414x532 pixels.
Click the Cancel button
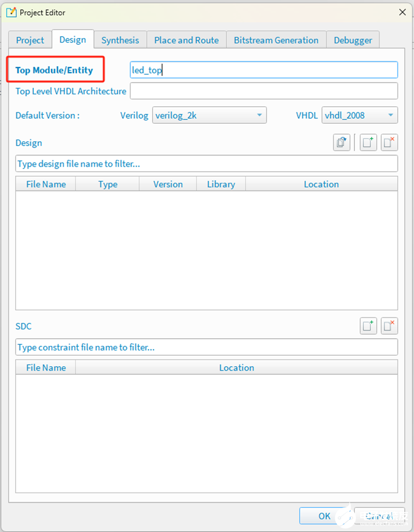379,516
